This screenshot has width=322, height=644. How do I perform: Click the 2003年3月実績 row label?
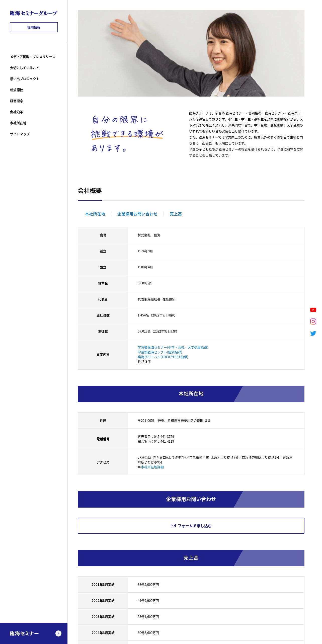(x=103, y=617)
